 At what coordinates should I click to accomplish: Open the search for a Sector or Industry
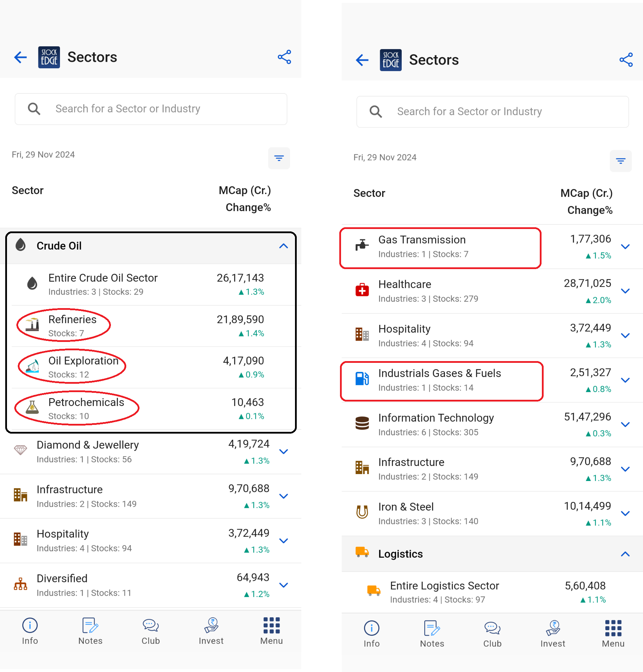click(151, 109)
